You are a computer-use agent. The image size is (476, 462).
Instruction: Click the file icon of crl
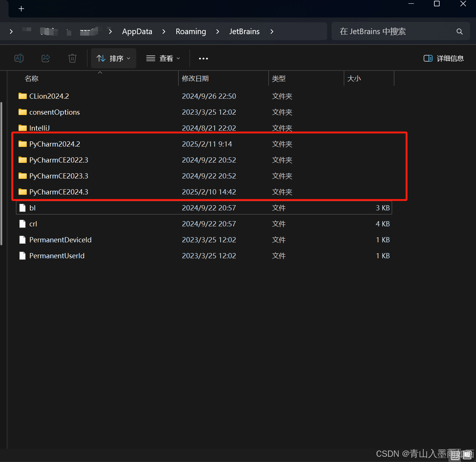tap(23, 224)
